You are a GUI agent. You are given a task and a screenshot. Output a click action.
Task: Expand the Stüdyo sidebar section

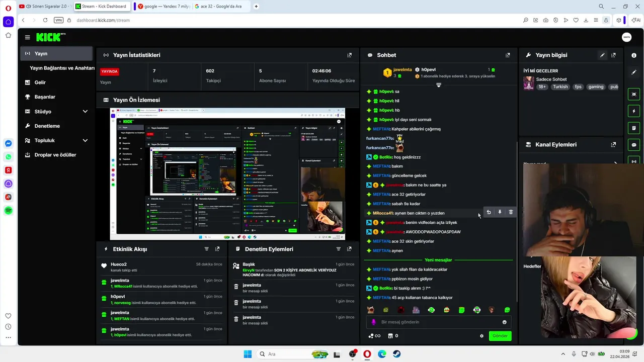pyautogui.click(x=85, y=112)
